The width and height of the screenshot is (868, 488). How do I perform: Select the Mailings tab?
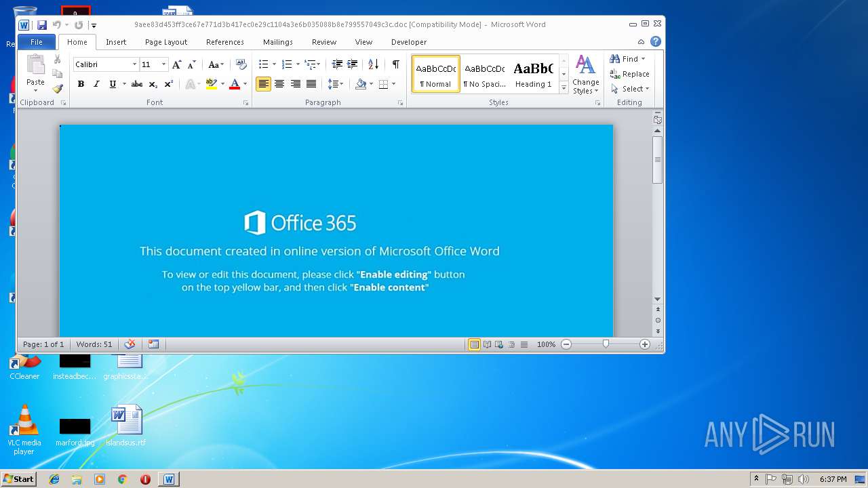[278, 42]
